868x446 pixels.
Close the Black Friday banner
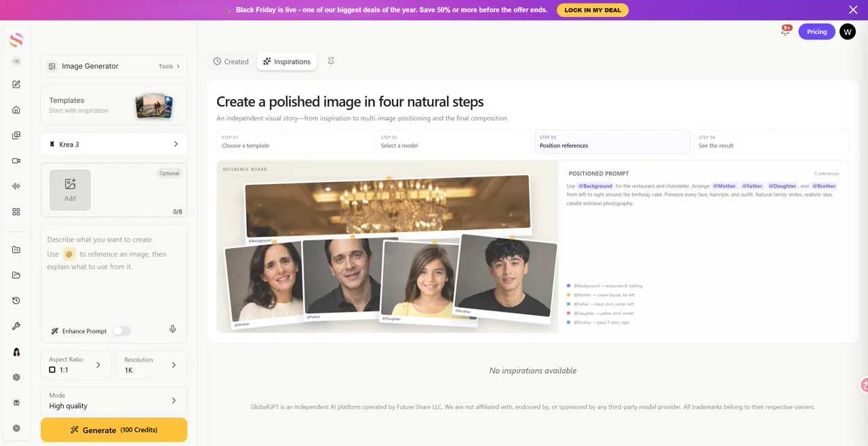tap(853, 10)
